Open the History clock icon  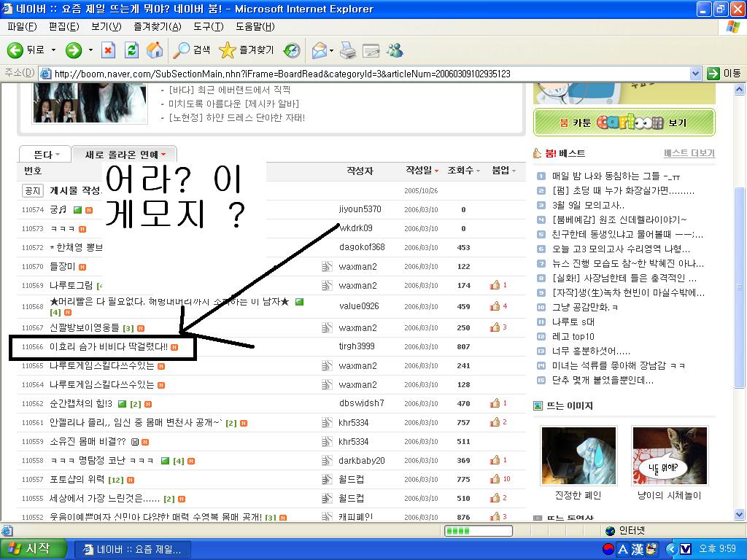click(292, 50)
